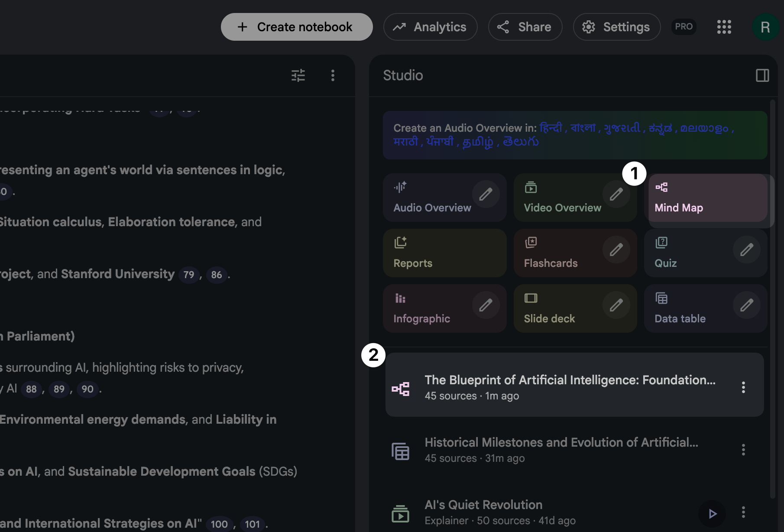This screenshot has width=784, height=532.
Task: Open options menu for the Blueprint mind map
Action: coord(743,387)
